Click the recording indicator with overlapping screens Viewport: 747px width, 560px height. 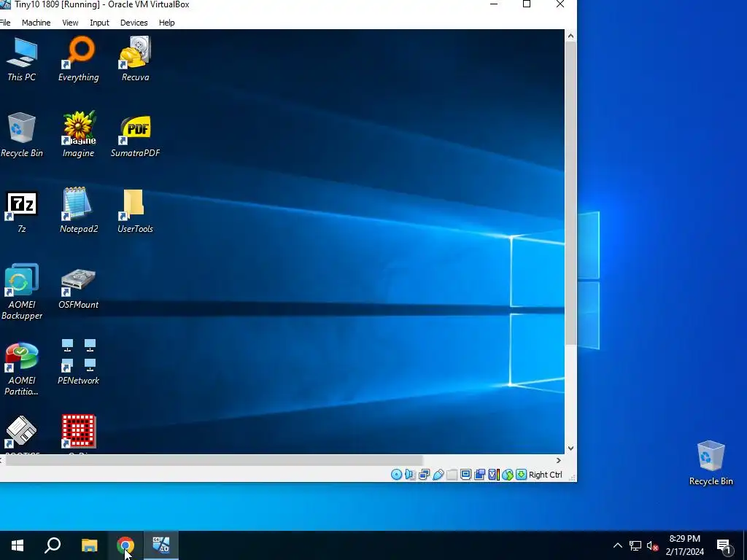click(480, 475)
